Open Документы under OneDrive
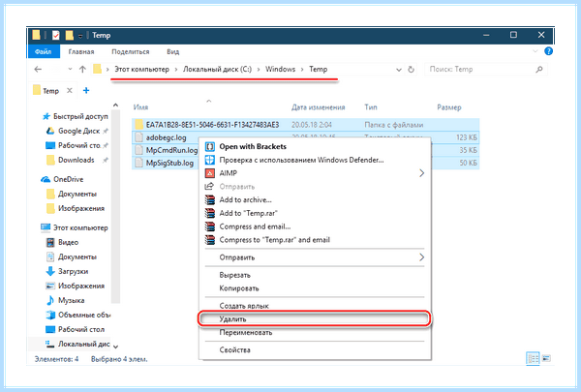 tap(72, 194)
